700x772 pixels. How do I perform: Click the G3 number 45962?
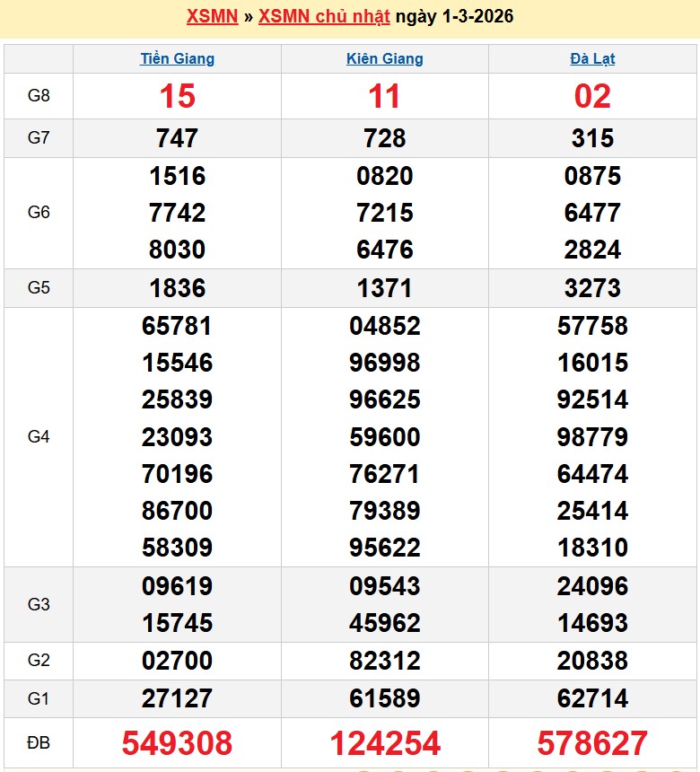pos(384,623)
